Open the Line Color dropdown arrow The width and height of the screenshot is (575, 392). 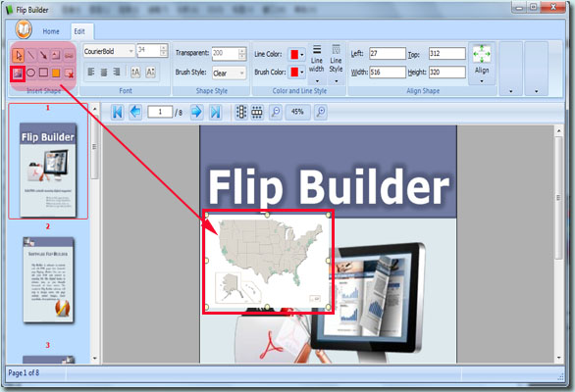click(x=302, y=55)
